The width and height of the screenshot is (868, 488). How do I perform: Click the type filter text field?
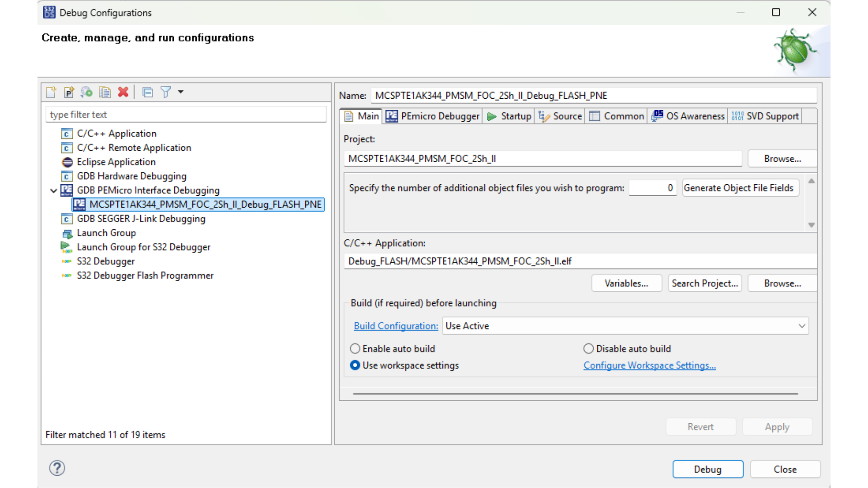pyautogui.click(x=186, y=114)
